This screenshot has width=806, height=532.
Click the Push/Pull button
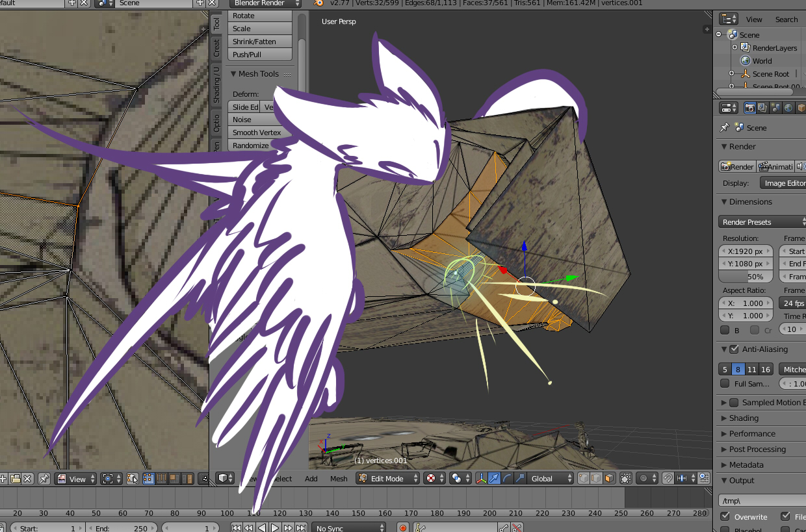click(260, 55)
